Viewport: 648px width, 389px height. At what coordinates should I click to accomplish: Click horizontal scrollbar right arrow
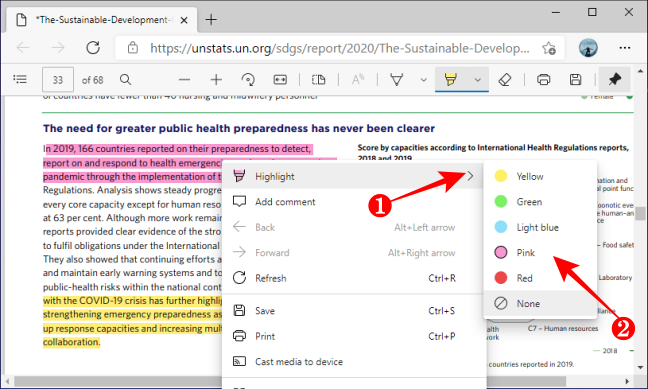627,381
